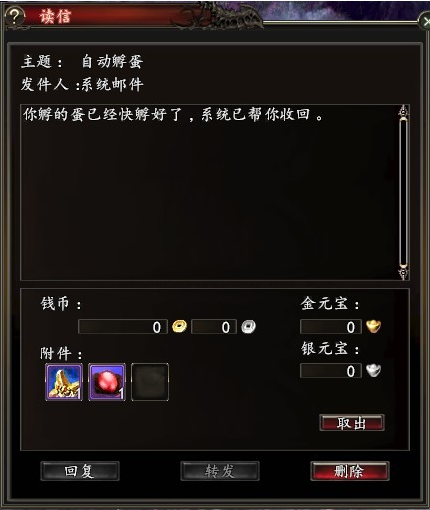430x510 pixels.
Task: Select the red egg attachment icon
Action: (x=107, y=382)
